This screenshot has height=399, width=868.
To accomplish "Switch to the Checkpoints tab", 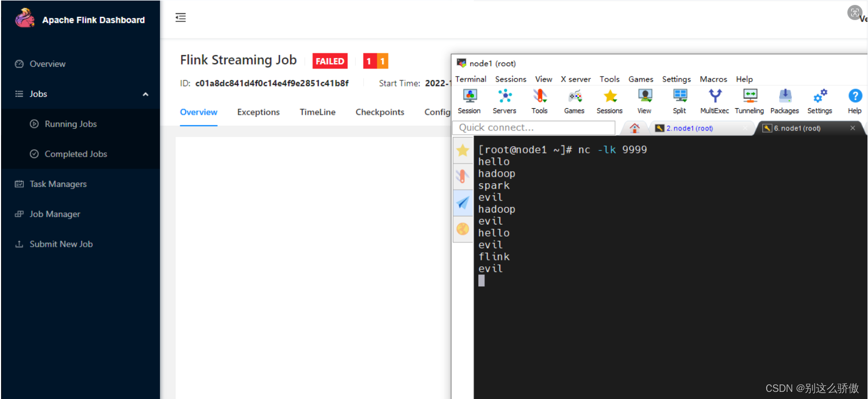I will 380,112.
